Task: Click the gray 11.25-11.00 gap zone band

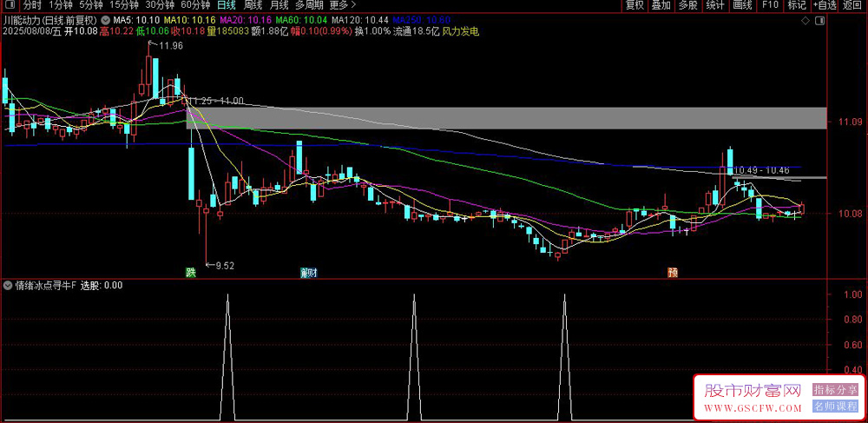Action: point(508,118)
